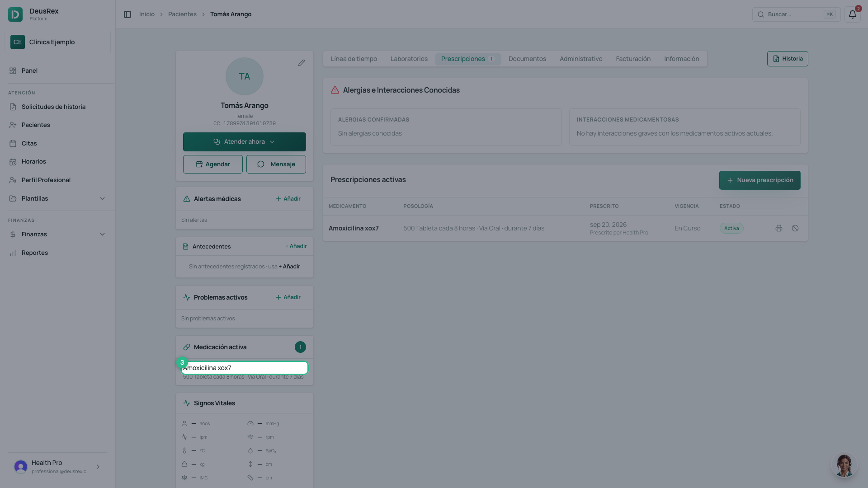Switch to Línea de tiempo tab
868x488 pixels.
(354, 59)
